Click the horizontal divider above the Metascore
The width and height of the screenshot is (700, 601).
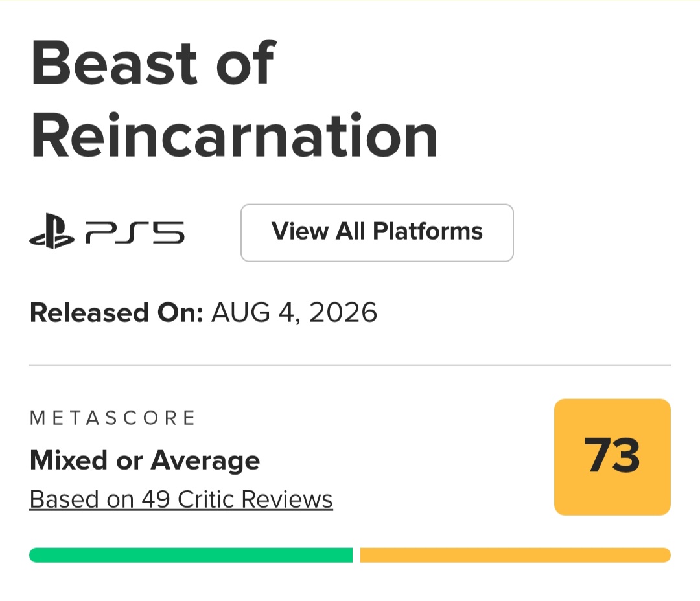[350, 365]
